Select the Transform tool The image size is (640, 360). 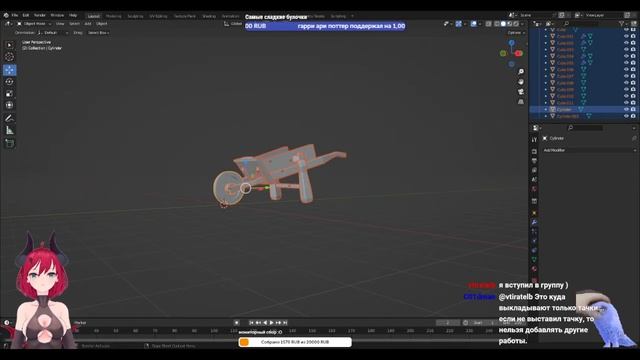[9, 105]
